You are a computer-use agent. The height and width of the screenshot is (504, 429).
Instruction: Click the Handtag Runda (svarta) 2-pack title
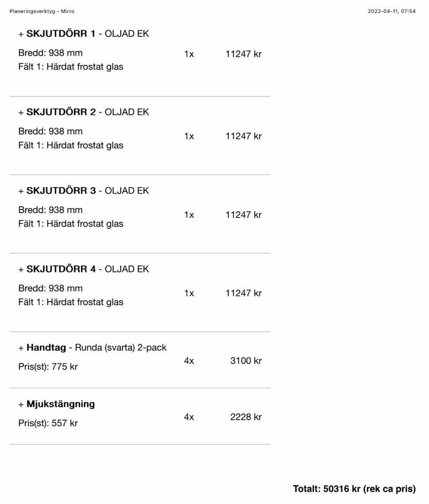97,348
